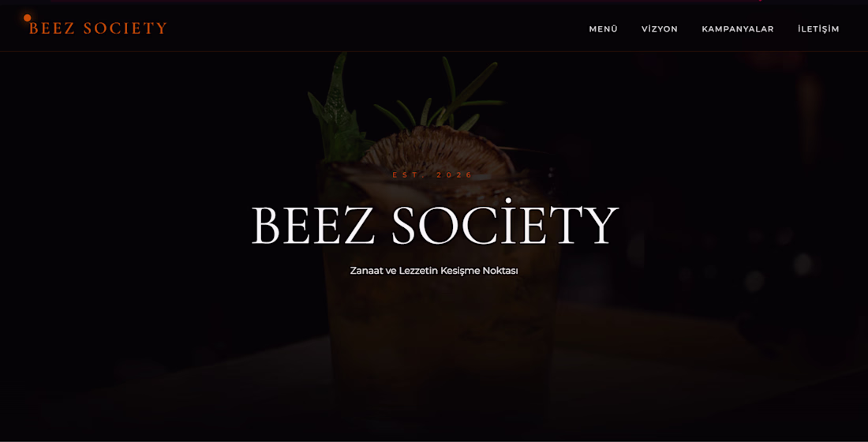Screen dimensions: 868x442
Task: Click the EST. 2026 label
Action: 433,175
